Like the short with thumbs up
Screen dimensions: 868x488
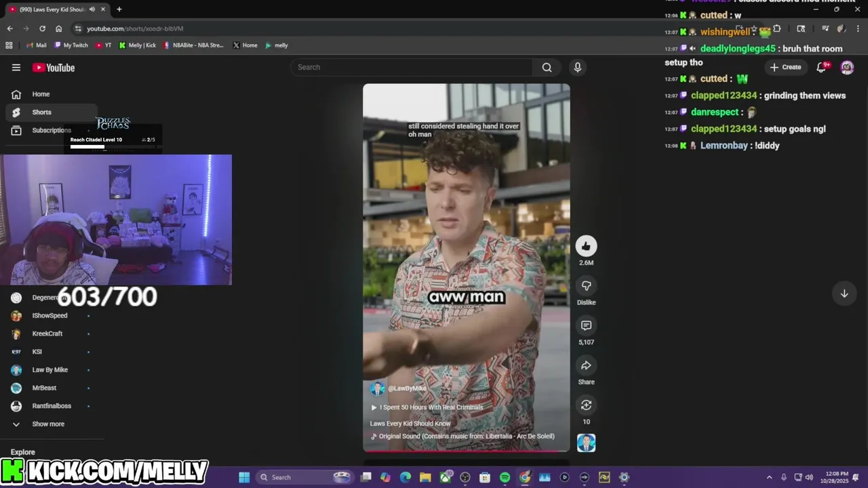[x=587, y=246]
